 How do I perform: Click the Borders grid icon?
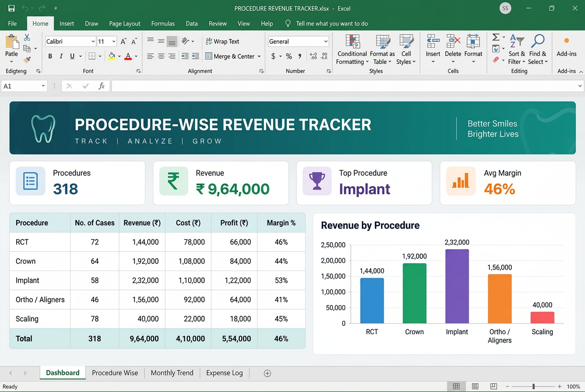(92, 56)
